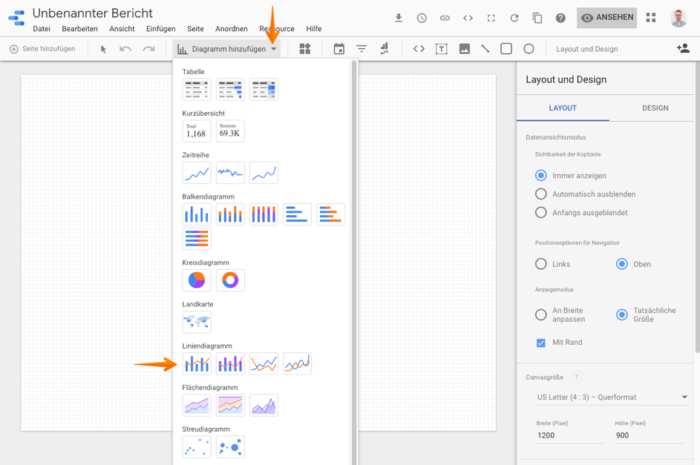Select the rectangle shape tool
This screenshot has height=465, width=700.
pos(506,49)
